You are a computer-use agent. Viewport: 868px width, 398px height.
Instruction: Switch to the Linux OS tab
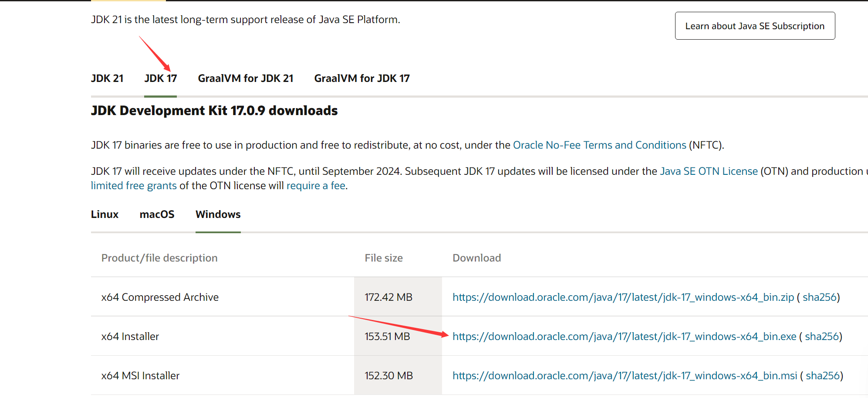[105, 214]
